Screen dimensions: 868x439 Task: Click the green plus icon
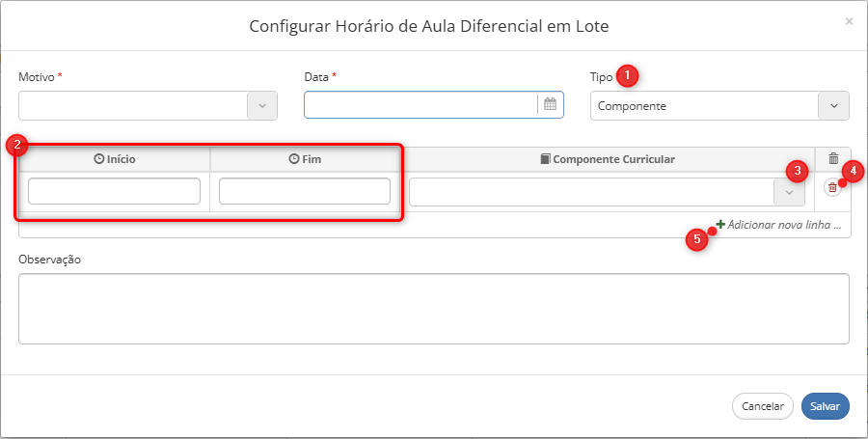(x=720, y=224)
